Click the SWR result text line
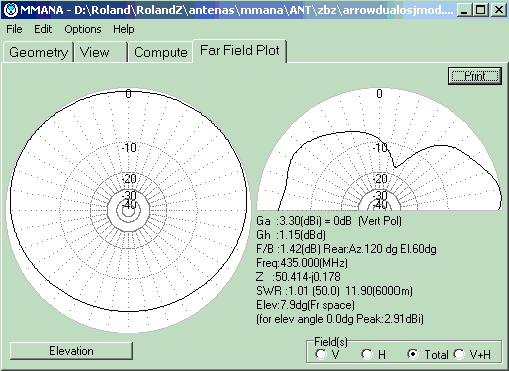The image size is (509, 371). coord(334,291)
